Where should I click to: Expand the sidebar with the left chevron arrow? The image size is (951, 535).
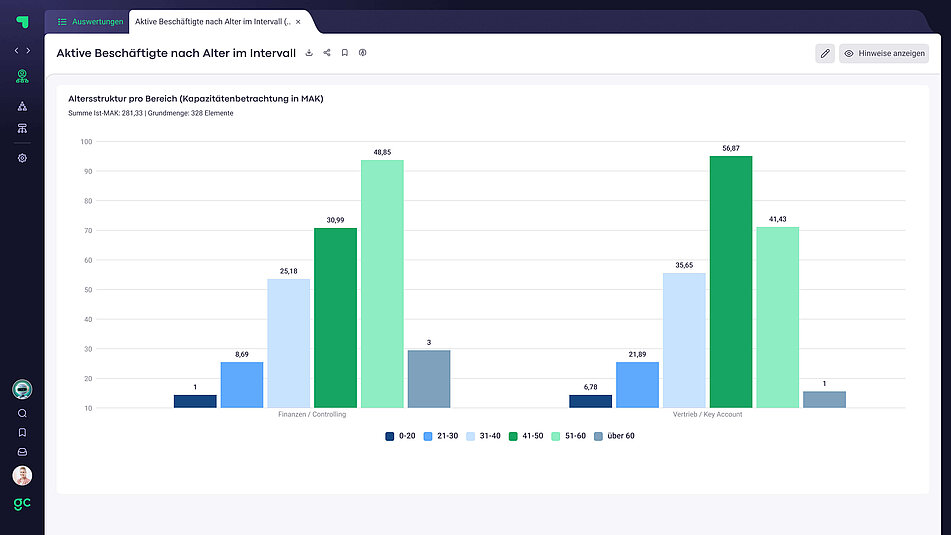click(x=17, y=50)
